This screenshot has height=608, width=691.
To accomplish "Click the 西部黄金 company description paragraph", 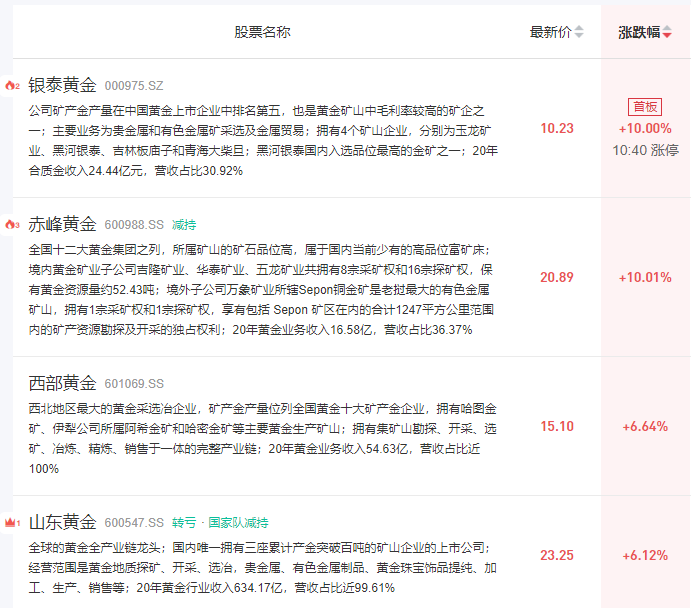I will (x=263, y=439).
